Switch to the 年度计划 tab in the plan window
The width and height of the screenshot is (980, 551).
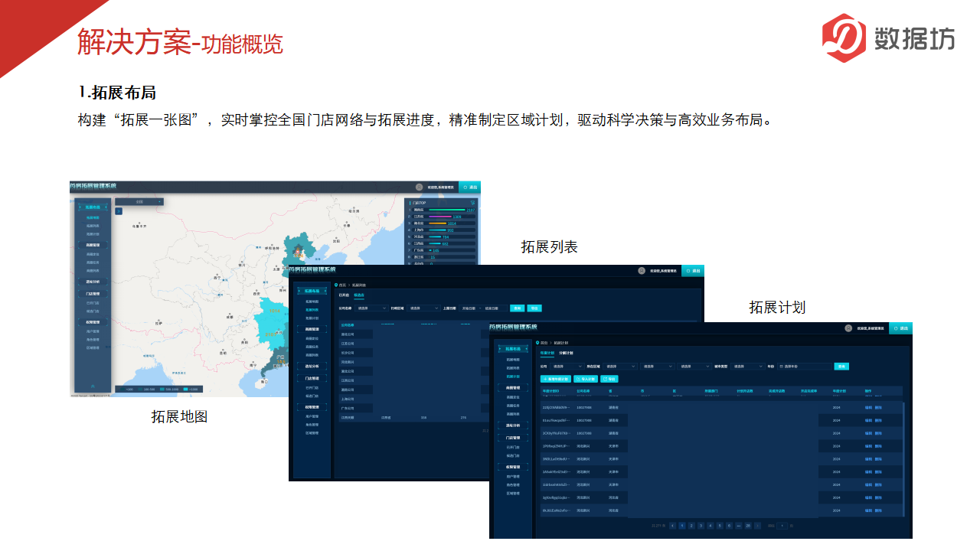coord(547,353)
